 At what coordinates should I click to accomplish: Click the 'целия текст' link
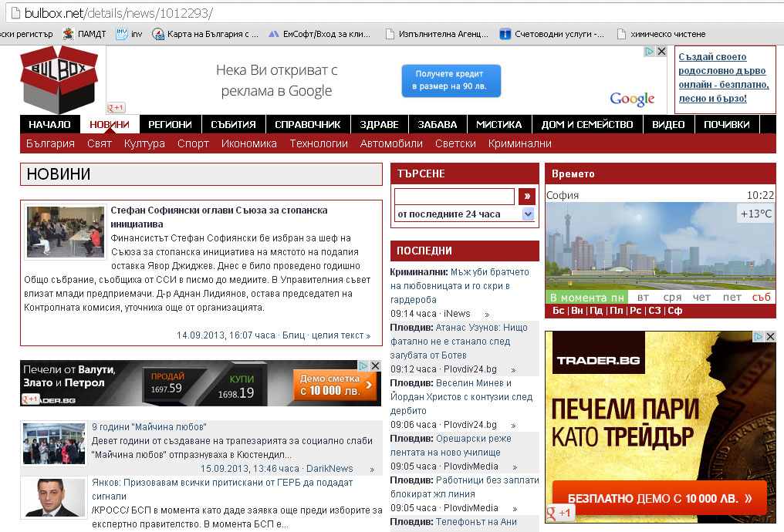pyautogui.click(x=341, y=335)
